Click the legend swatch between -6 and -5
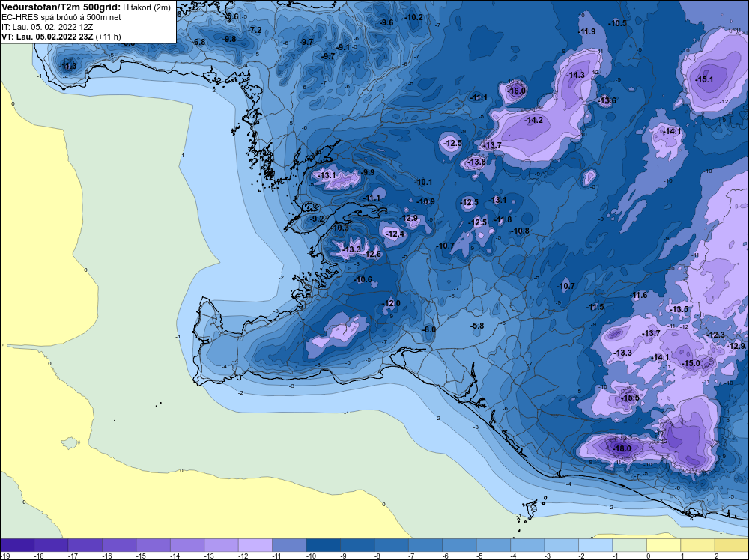Viewport: 749px width, 560px height. coord(459,545)
